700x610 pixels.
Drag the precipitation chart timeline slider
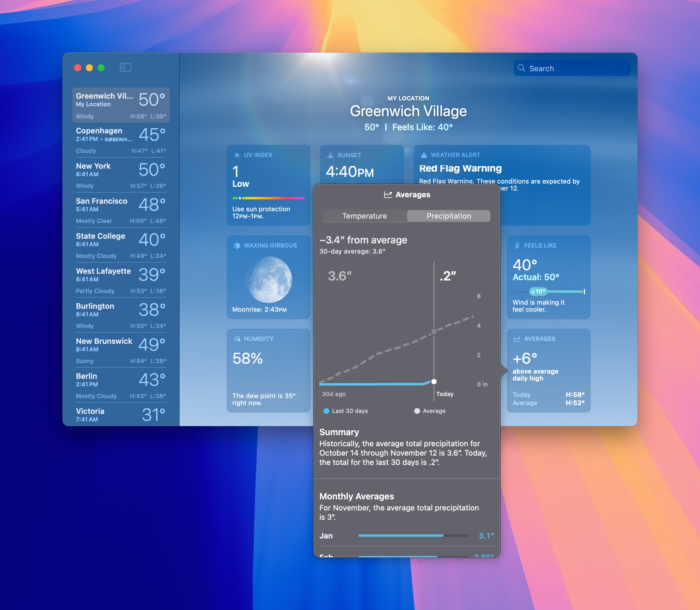pyautogui.click(x=433, y=381)
